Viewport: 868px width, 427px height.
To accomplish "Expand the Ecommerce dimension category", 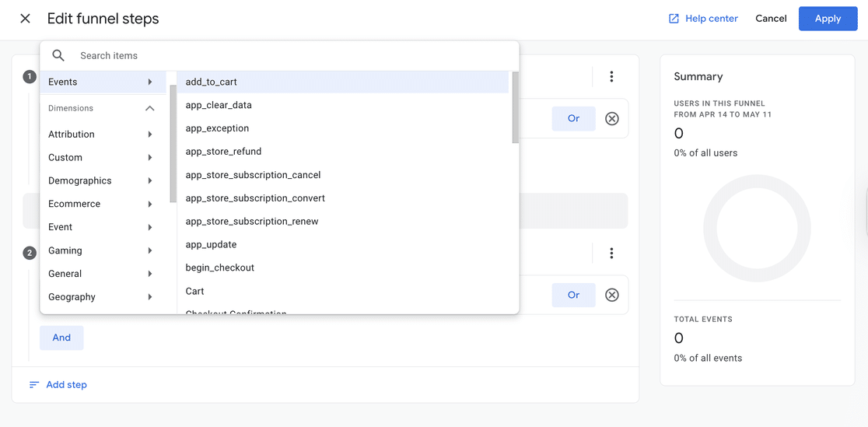I will pyautogui.click(x=103, y=204).
